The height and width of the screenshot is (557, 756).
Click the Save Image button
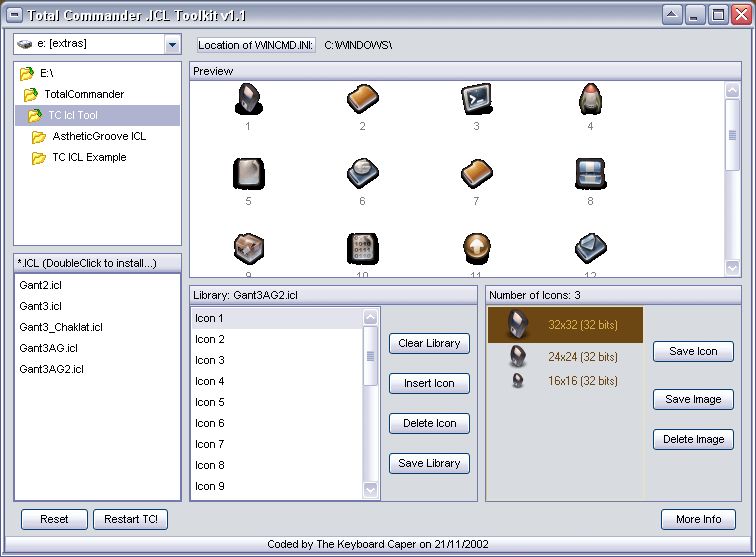(x=693, y=399)
